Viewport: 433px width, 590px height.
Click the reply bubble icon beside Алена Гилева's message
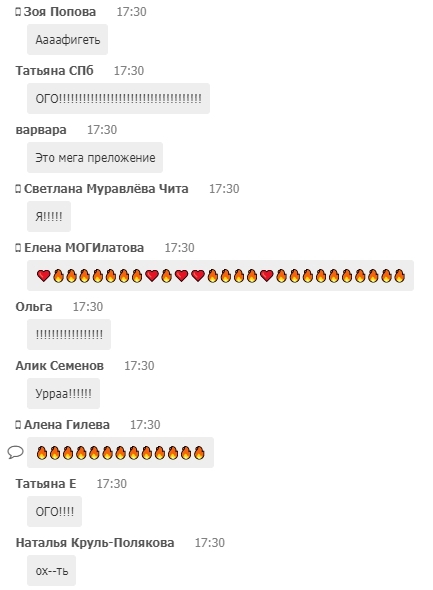click(15, 452)
